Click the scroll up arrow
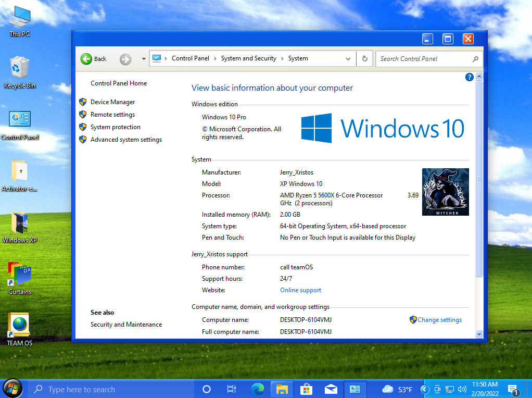The image size is (532, 398). point(479,77)
